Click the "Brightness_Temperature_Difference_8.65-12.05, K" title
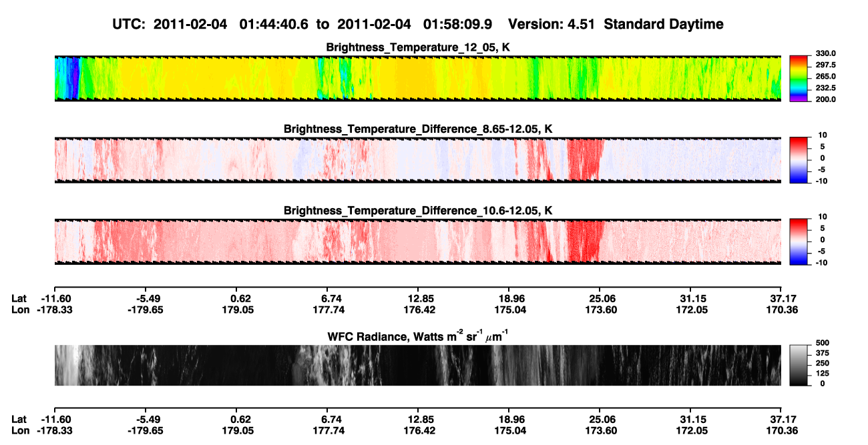Viewport: 868px width, 445px height. coord(418,129)
